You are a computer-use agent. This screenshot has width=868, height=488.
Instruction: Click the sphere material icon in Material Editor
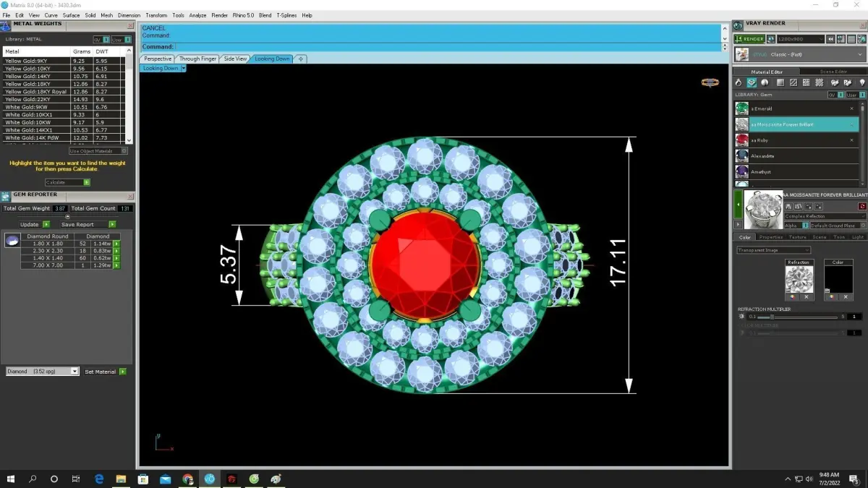[x=765, y=82]
